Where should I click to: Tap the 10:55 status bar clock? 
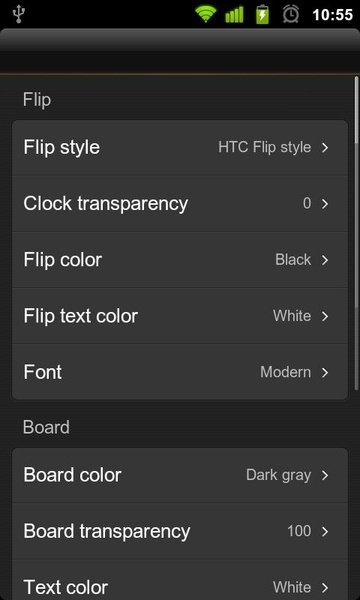point(332,15)
